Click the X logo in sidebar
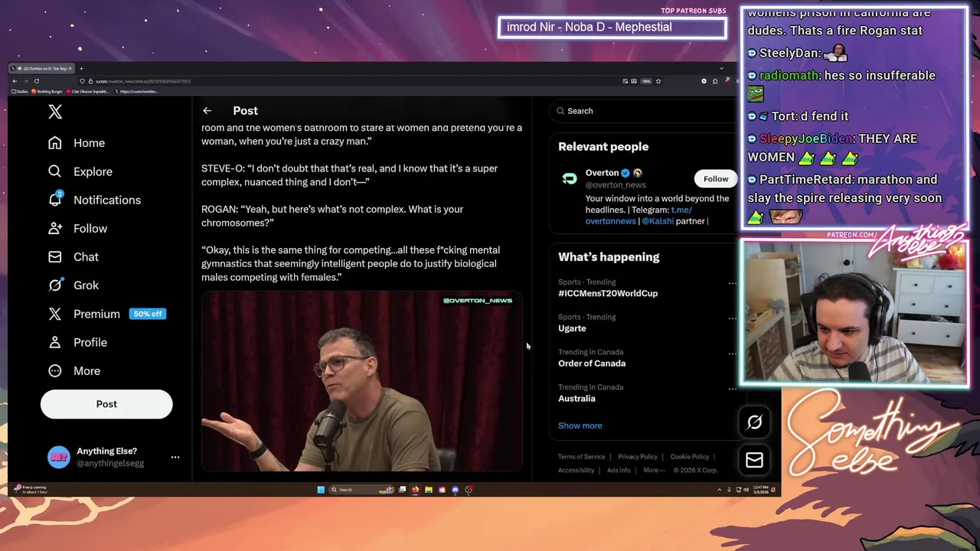The height and width of the screenshot is (551, 980). click(55, 112)
